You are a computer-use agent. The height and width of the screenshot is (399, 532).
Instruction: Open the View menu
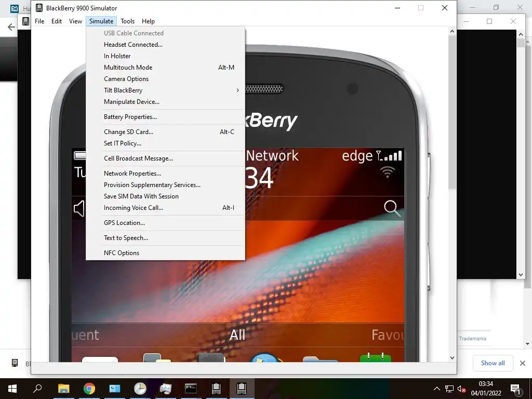pyautogui.click(x=75, y=21)
